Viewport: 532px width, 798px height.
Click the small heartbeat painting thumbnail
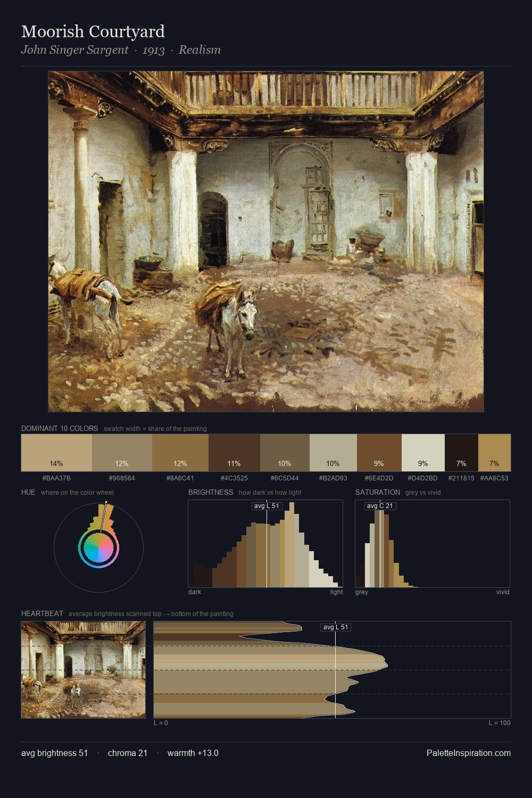(84, 670)
